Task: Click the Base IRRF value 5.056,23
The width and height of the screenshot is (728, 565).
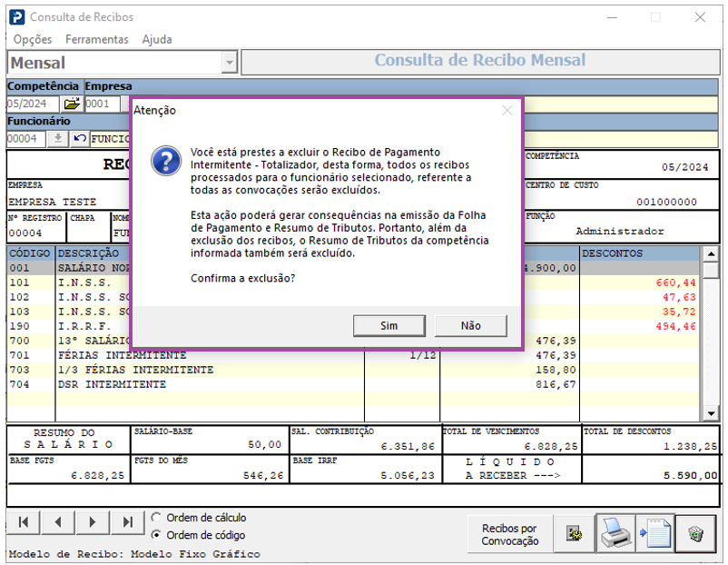Action: 408,475
